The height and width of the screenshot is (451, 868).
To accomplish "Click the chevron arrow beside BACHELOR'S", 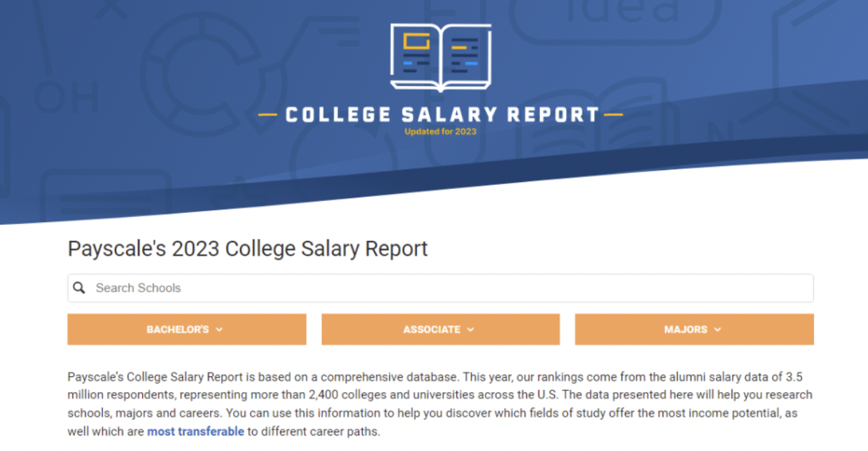I will (x=219, y=330).
